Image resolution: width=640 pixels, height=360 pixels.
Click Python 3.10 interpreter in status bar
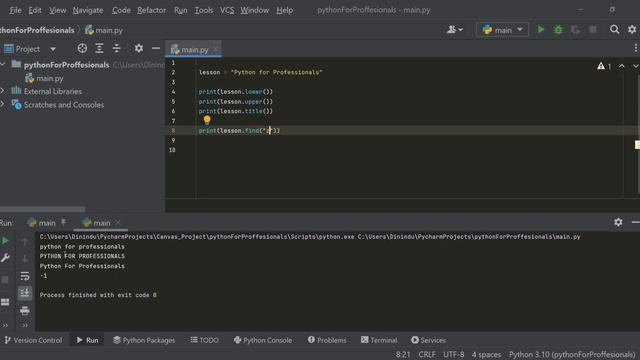coord(572,354)
